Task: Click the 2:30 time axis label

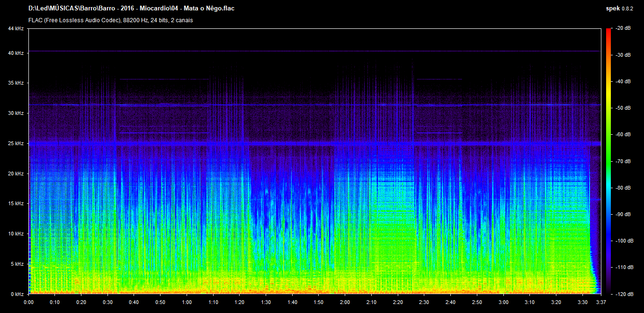Action: [424, 302]
